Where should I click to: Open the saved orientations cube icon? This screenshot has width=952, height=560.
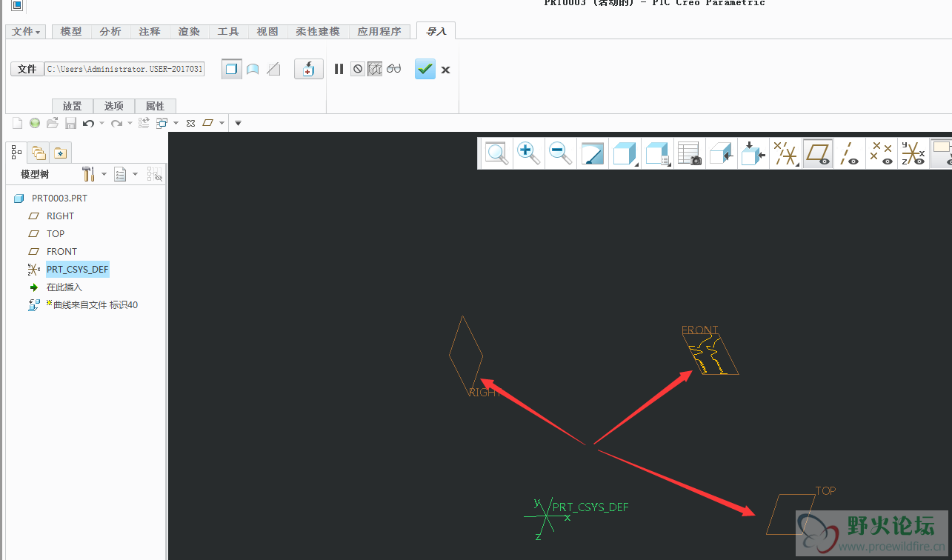[x=657, y=153]
